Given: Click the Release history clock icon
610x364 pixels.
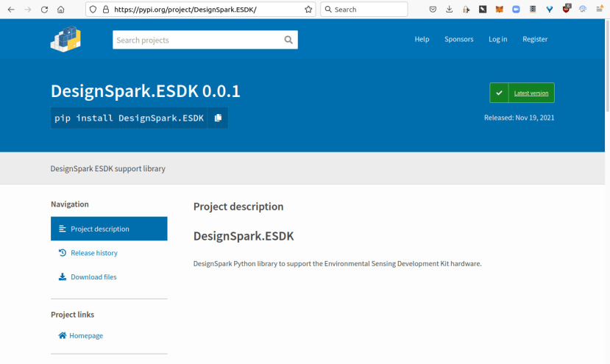Looking at the screenshot, I should pyautogui.click(x=63, y=253).
